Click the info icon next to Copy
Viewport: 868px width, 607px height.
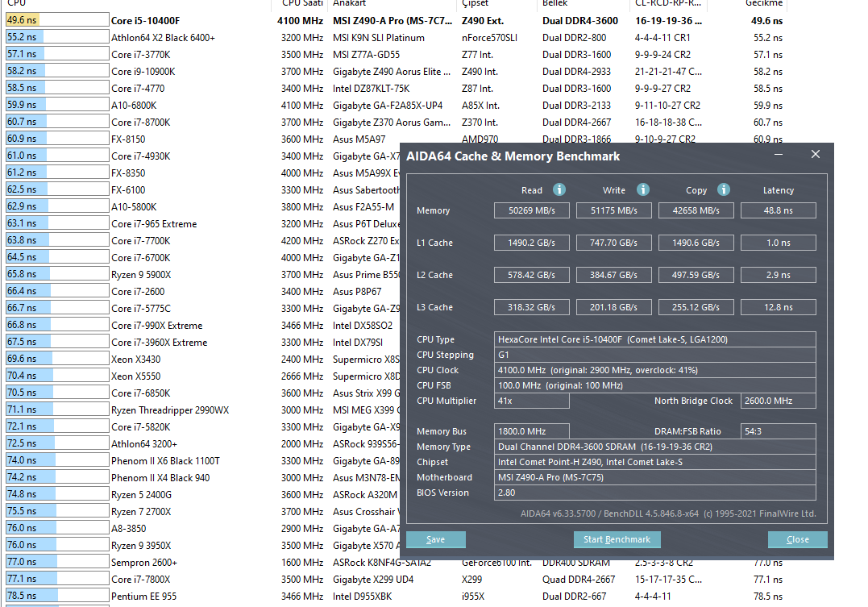coord(724,189)
